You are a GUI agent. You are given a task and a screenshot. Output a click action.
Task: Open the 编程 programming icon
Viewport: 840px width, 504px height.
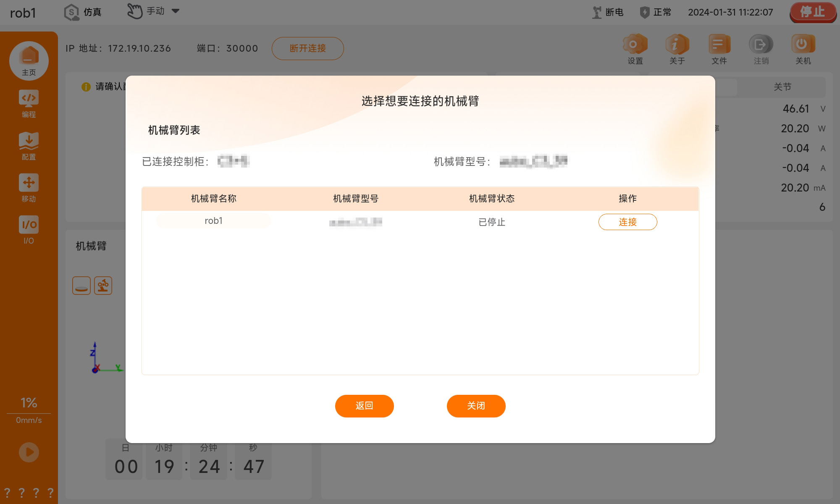tap(29, 103)
